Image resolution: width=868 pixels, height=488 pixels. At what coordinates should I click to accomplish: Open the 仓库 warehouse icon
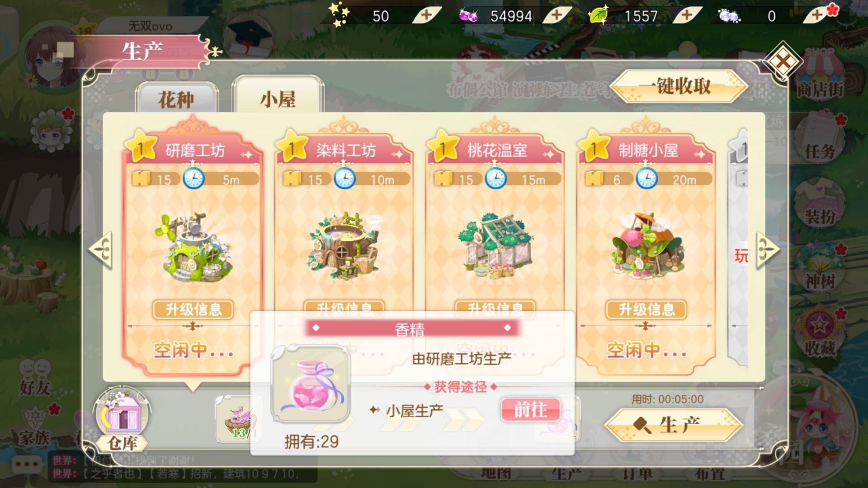[121, 420]
